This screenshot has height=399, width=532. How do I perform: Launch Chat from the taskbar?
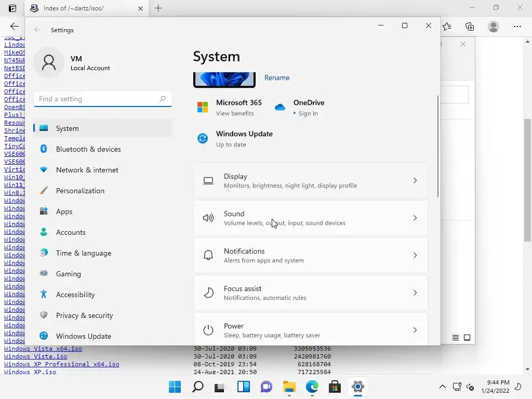(x=267, y=387)
